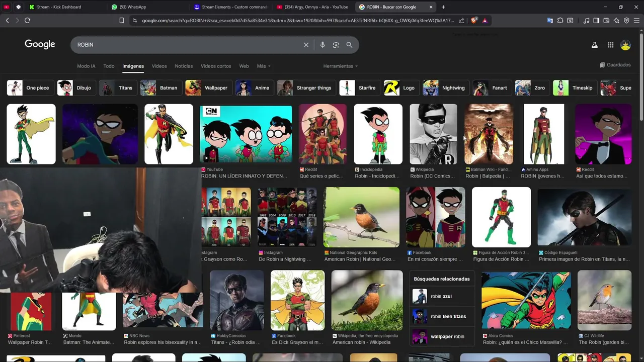Open the Google apps grid
644x362 pixels.
(610, 45)
